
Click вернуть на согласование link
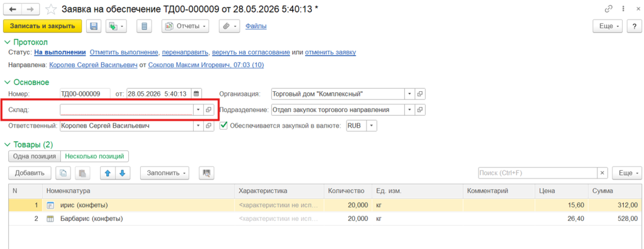coord(252,53)
